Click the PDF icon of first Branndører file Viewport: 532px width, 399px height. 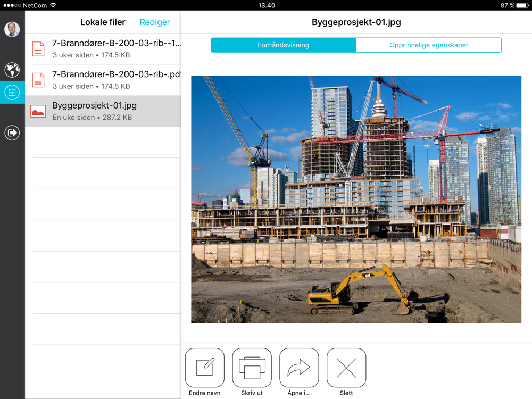point(38,49)
